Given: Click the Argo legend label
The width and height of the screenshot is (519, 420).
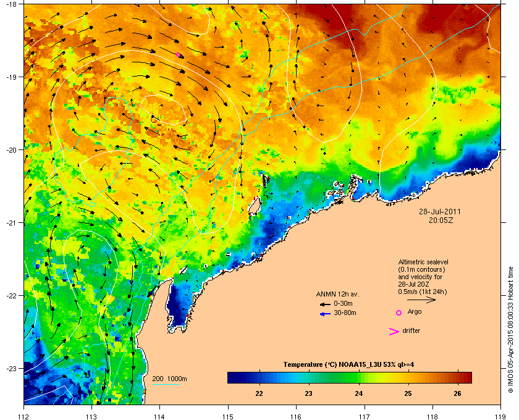Looking at the screenshot, I should [415, 312].
